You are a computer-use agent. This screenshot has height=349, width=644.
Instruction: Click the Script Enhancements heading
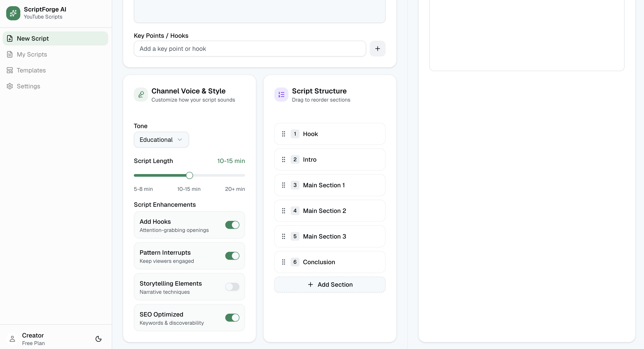coord(165,205)
